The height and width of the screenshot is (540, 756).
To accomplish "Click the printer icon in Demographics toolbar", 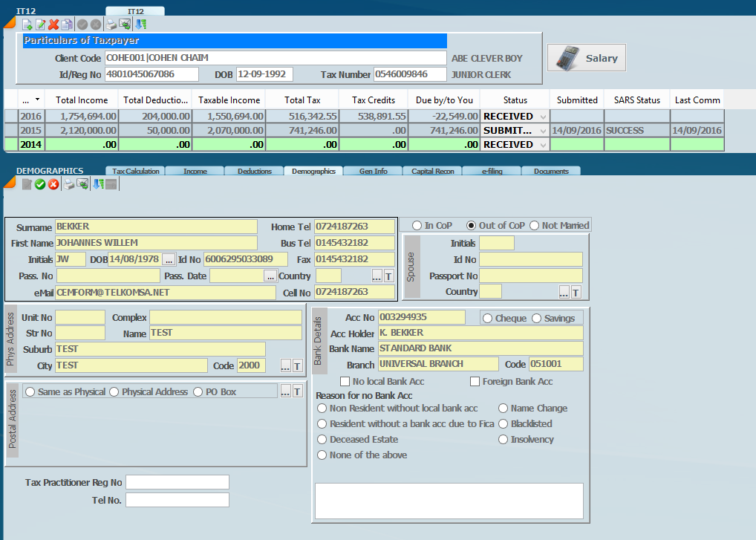I will tap(68, 184).
